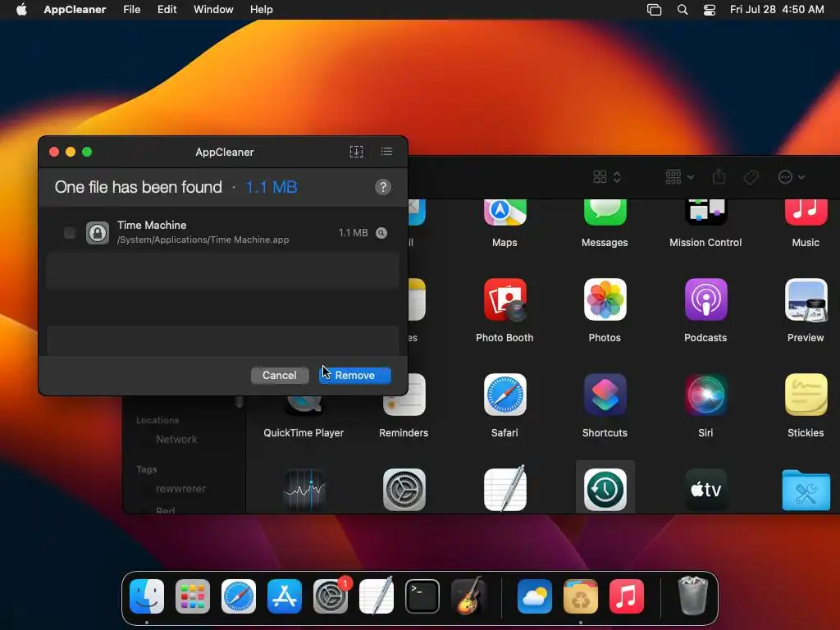Open GarageBand from the Dock
The height and width of the screenshot is (630, 840).
pyautogui.click(x=468, y=596)
